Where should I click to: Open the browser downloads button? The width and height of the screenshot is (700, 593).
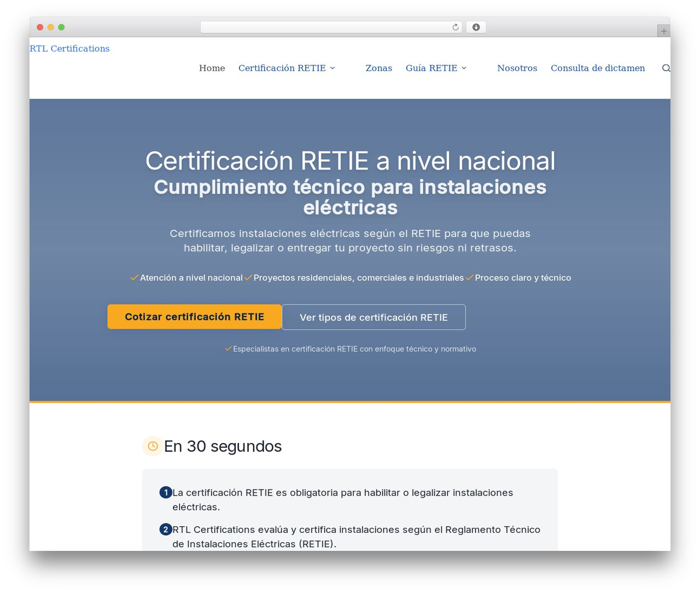476,27
